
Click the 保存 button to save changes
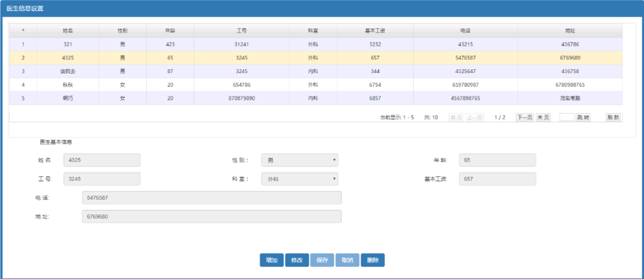point(322,260)
